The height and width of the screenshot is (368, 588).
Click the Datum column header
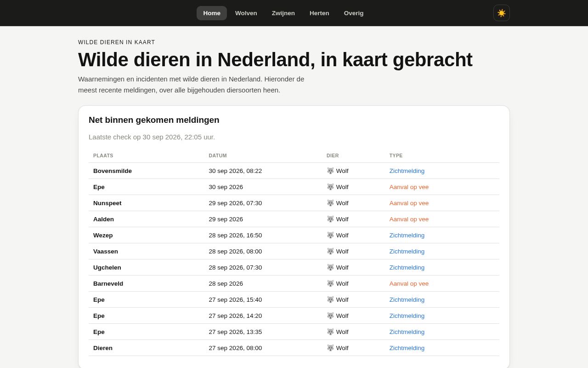pos(218,155)
